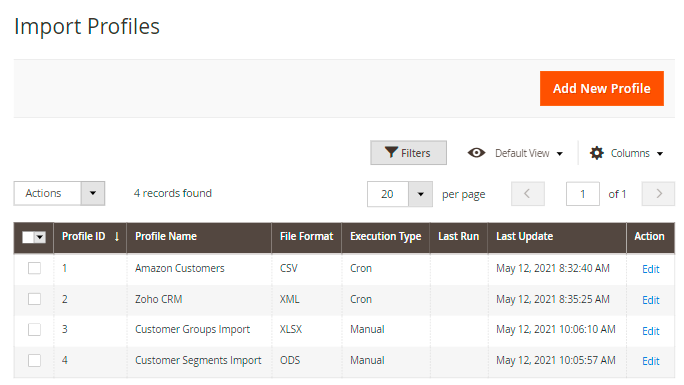Tick the Customer Groups Import checkbox
Screen dimensions: 684x385
tap(34, 329)
